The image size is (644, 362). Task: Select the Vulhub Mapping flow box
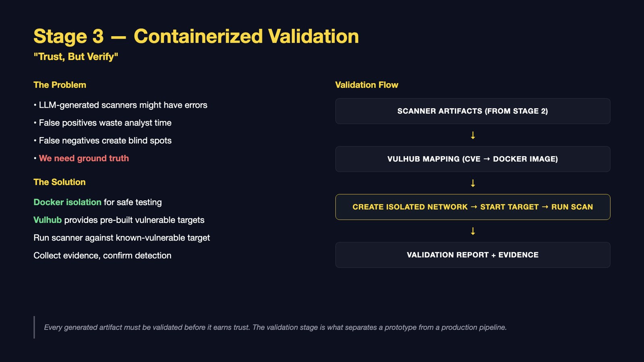tap(473, 159)
